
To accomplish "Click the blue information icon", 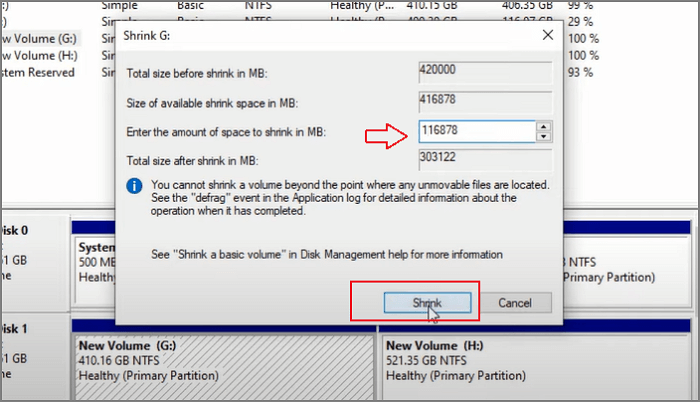I will (x=134, y=185).
